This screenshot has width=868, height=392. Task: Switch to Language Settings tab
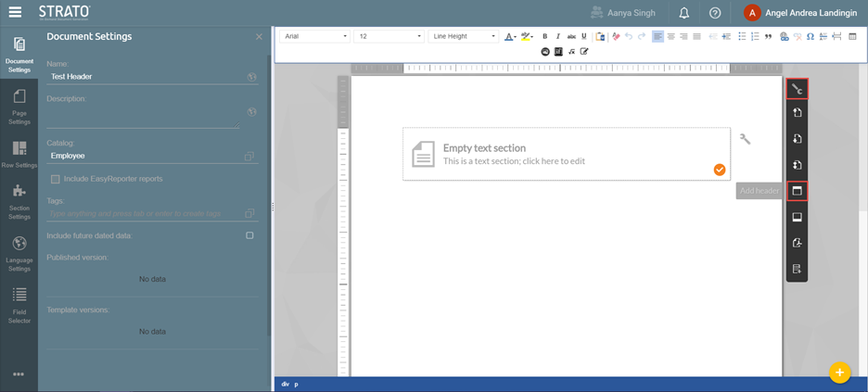pyautogui.click(x=19, y=253)
